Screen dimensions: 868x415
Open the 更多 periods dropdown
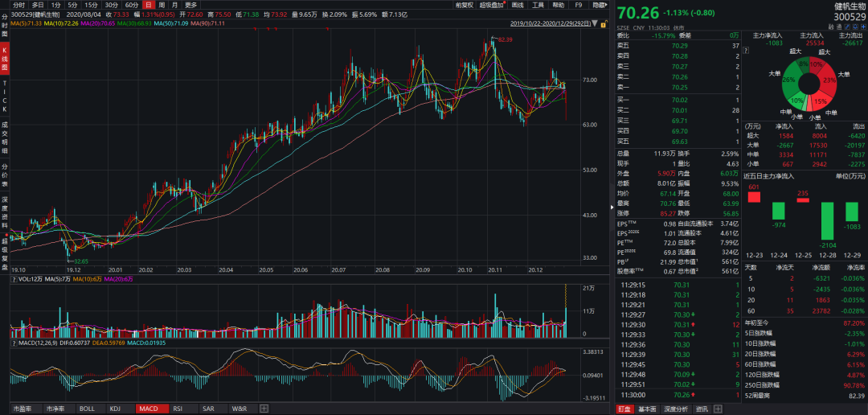point(191,5)
